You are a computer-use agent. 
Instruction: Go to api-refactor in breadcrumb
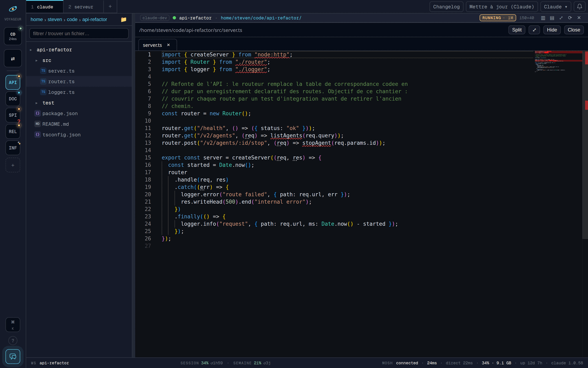click(94, 20)
